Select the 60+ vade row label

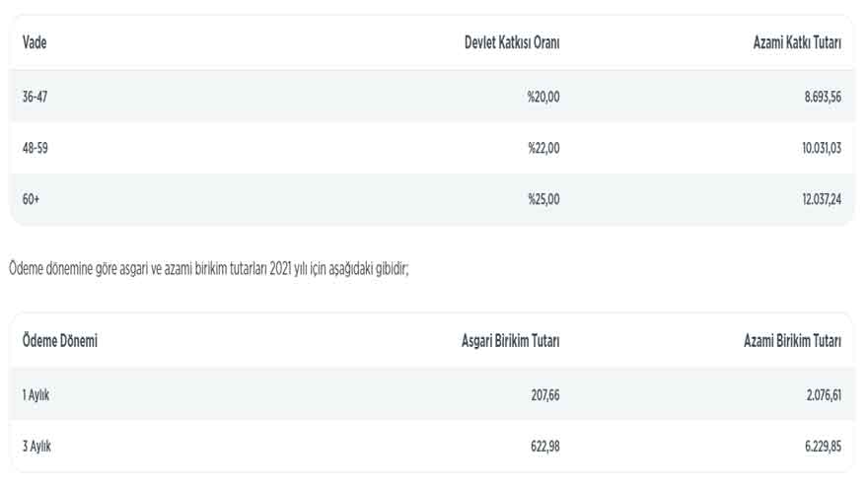click(x=31, y=199)
